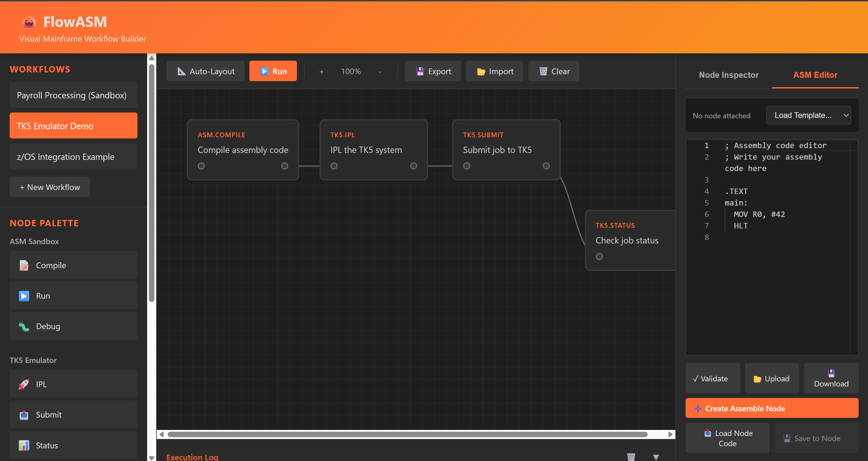The height and width of the screenshot is (461, 868).
Task: Click the Auto-Layout ruler icon
Action: click(181, 71)
